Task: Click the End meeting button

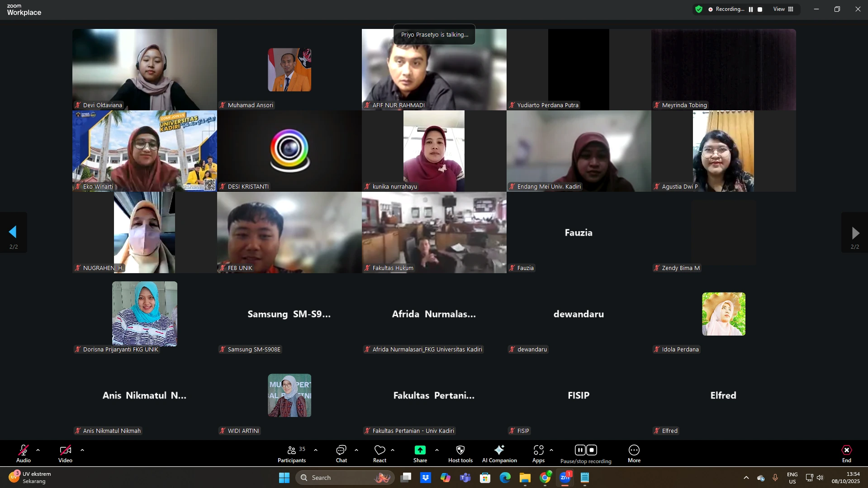Action: pyautogui.click(x=846, y=454)
